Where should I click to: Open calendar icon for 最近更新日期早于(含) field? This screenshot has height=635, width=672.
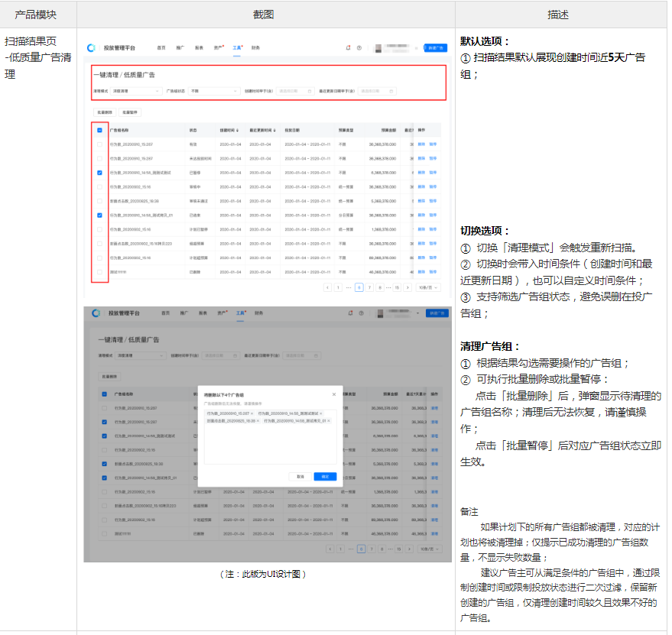(x=391, y=91)
